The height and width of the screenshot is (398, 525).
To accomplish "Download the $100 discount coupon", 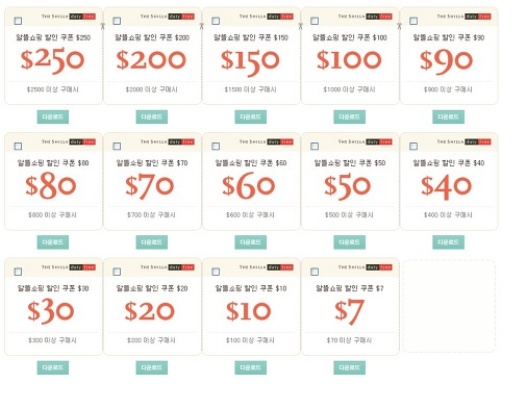I will pos(349,117).
